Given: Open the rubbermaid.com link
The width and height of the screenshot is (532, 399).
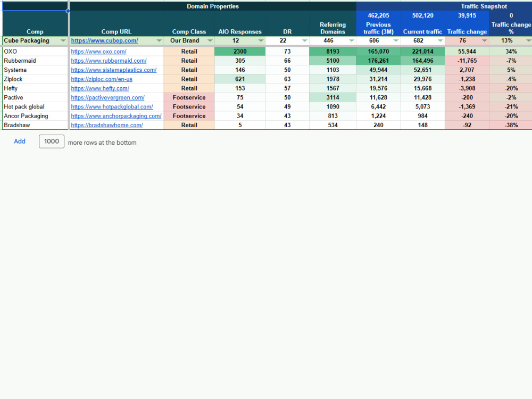Looking at the screenshot, I should point(109,61).
